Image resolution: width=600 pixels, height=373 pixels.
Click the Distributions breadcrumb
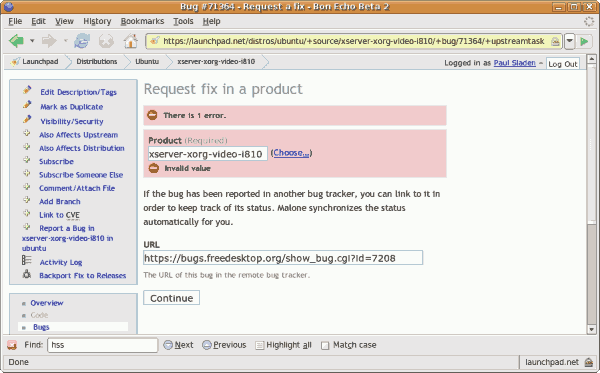(x=97, y=62)
